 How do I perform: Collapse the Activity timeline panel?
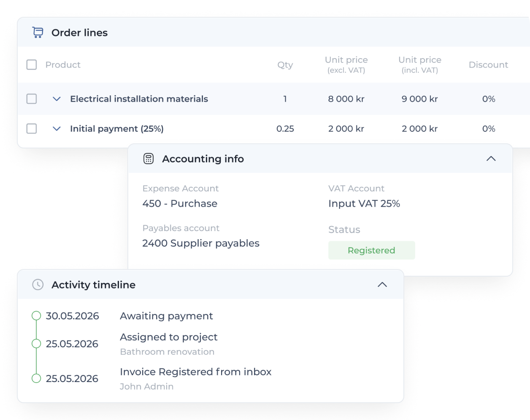tap(382, 285)
